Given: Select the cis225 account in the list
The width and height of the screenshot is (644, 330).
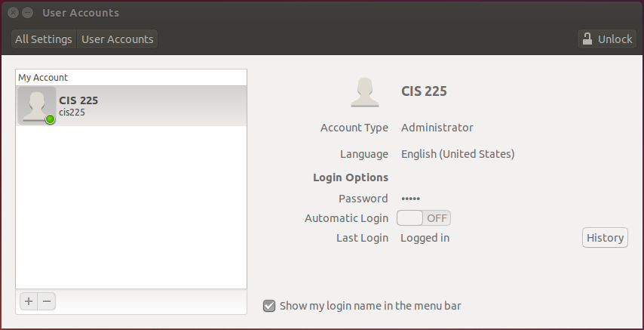Looking at the screenshot, I should [131, 106].
